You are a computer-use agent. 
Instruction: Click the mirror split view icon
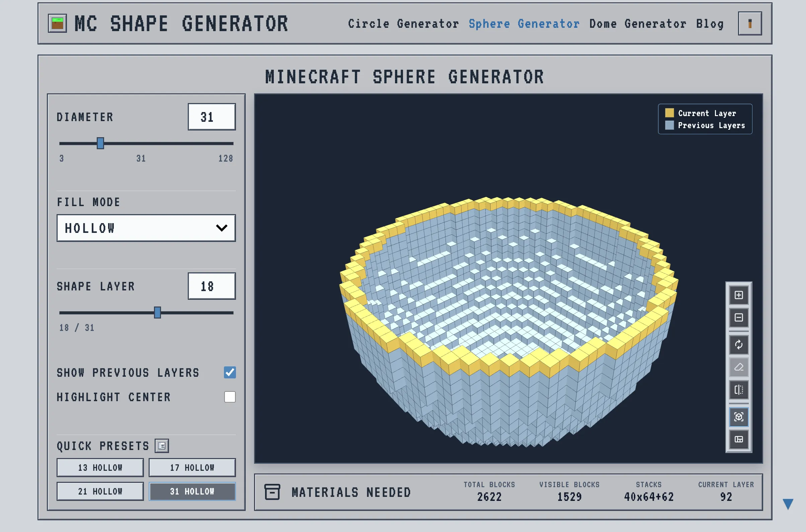tap(738, 389)
